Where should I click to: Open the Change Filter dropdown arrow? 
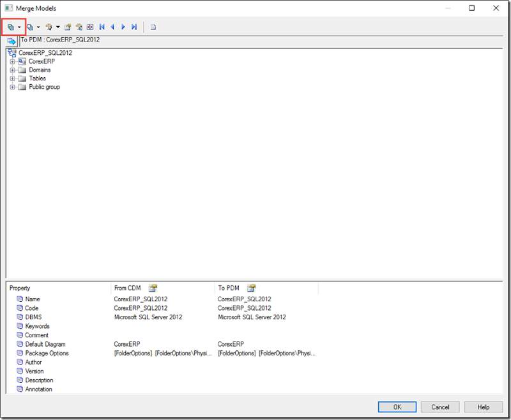(58, 27)
